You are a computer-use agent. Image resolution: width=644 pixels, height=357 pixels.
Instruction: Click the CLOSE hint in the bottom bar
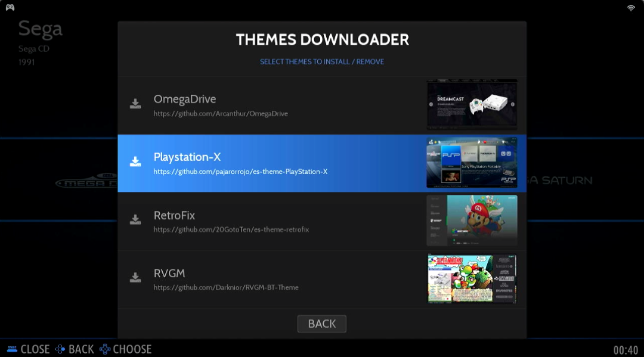(35, 349)
